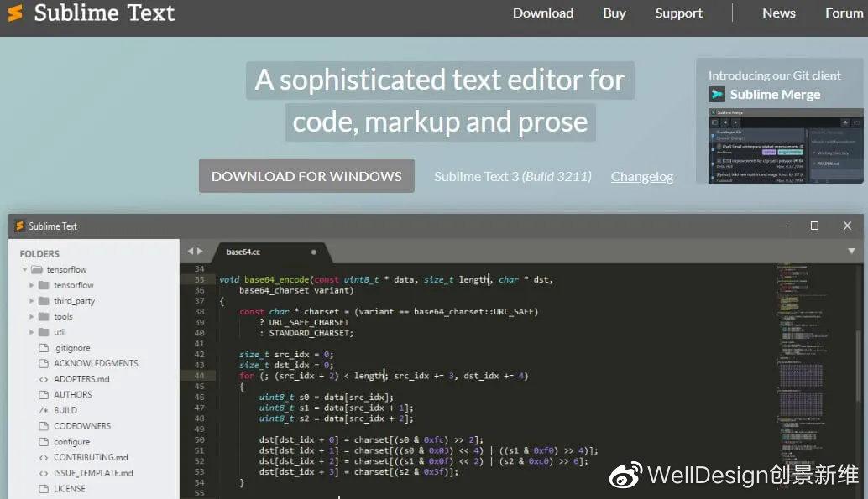Click the root tensorflow open-folder icon

pos(37,269)
